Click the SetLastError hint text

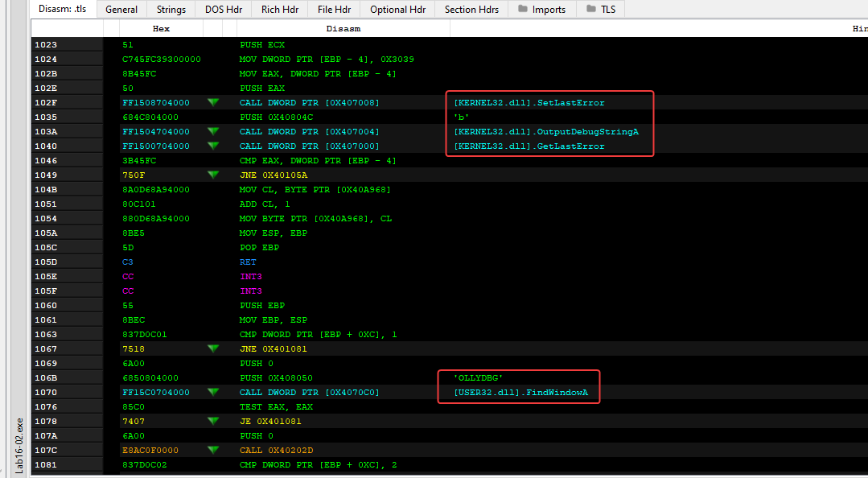click(529, 102)
